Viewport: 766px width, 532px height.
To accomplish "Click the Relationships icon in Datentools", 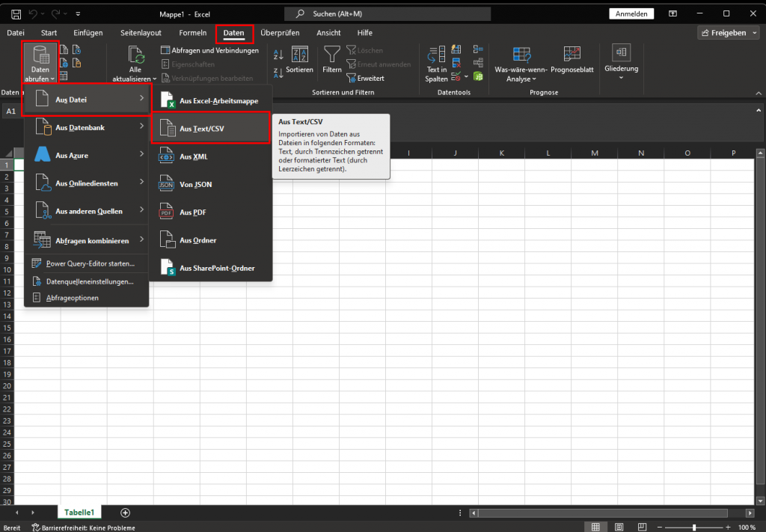I will (x=478, y=63).
